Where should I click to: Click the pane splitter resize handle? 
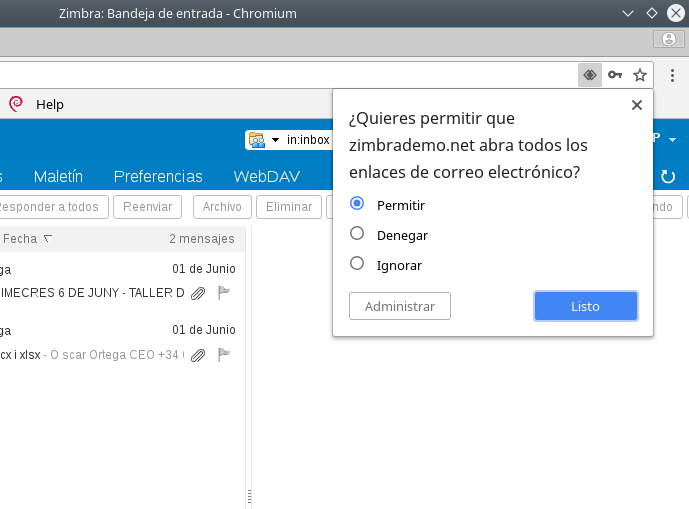[x=249, y=496]
